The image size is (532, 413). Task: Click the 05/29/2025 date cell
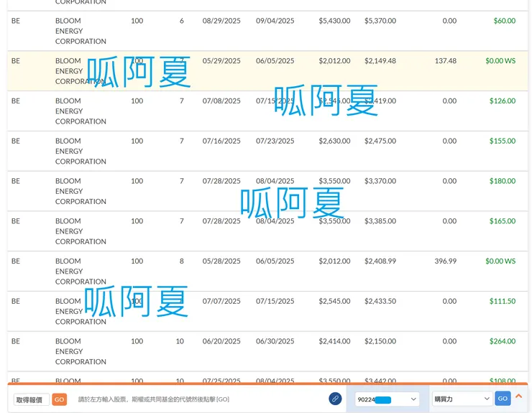(221, 61)
